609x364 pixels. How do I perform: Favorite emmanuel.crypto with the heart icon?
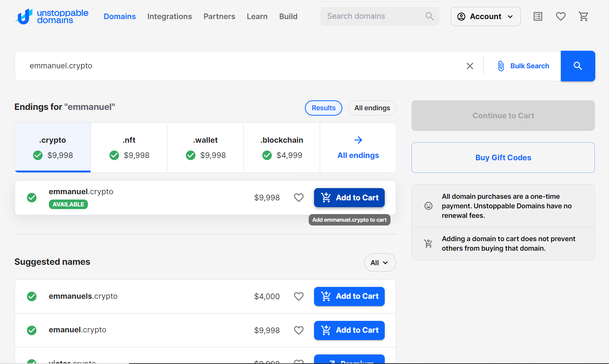(299, 198)
